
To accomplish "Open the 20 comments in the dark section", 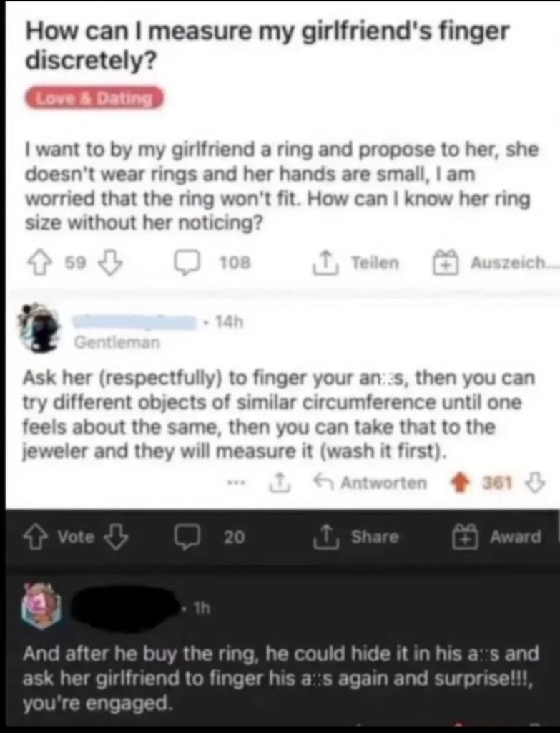I will (x=210, y=537).
